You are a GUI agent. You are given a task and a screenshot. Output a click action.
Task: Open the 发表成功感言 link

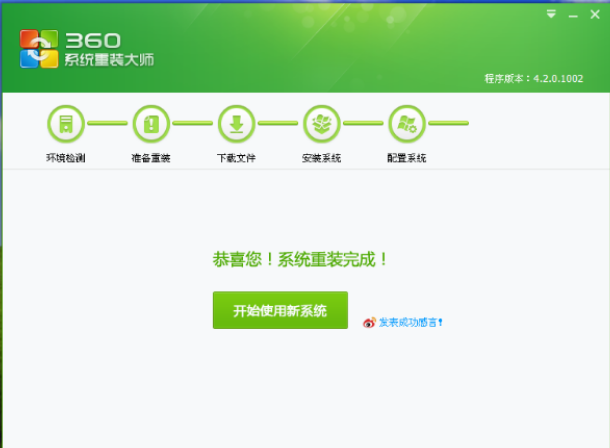click(410, 322)
